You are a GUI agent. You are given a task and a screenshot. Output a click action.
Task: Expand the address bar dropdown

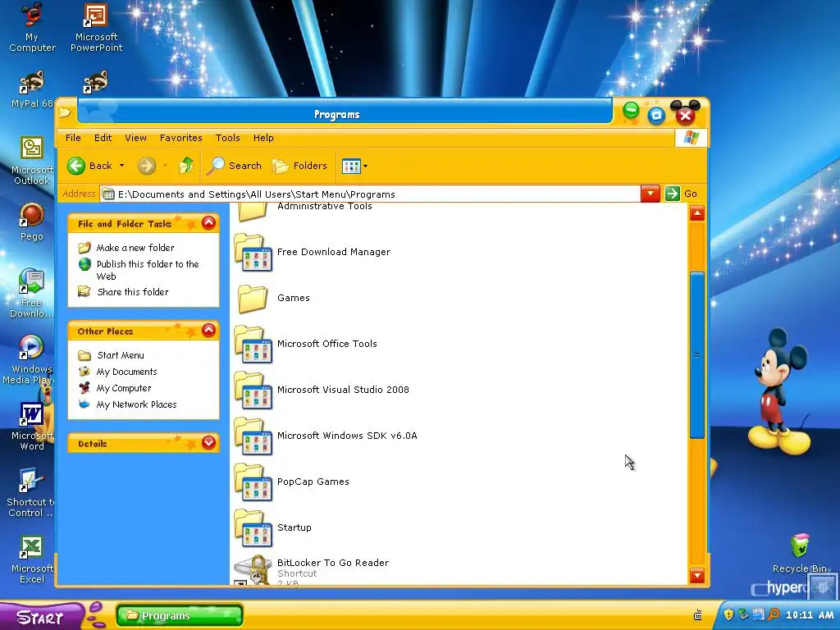click(650, 194)
